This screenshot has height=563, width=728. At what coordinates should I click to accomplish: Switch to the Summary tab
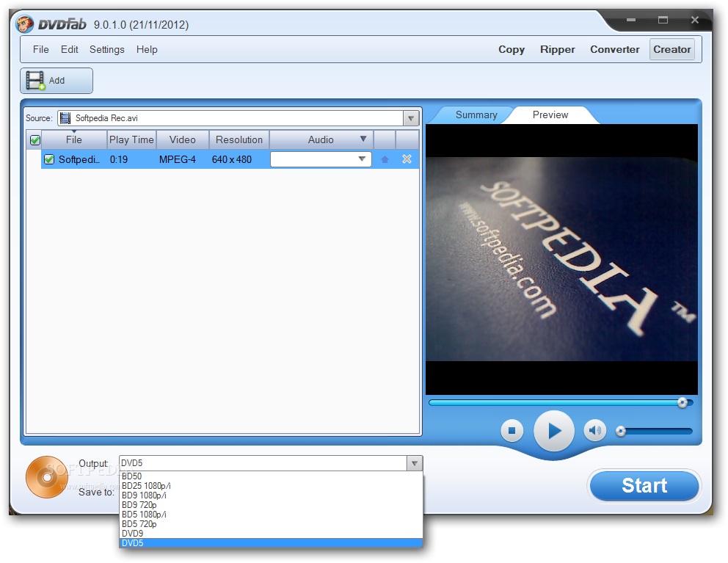point(476,115)
